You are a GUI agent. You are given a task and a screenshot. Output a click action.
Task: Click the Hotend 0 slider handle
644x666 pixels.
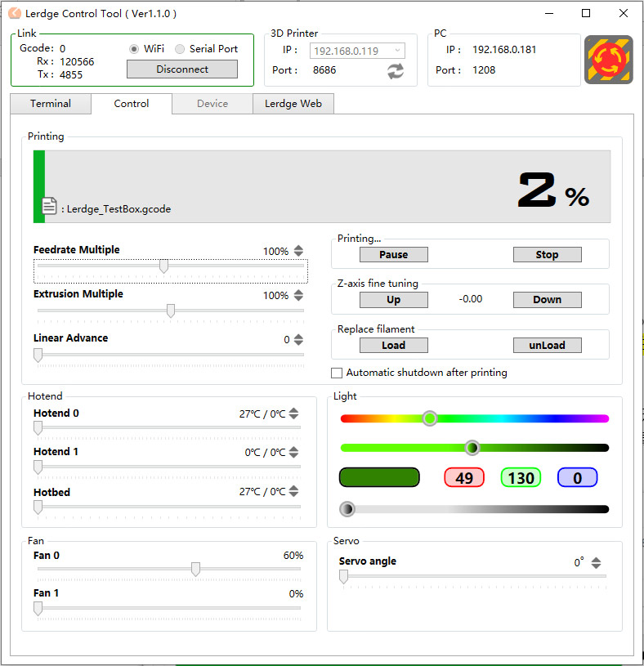click(38, 428)
